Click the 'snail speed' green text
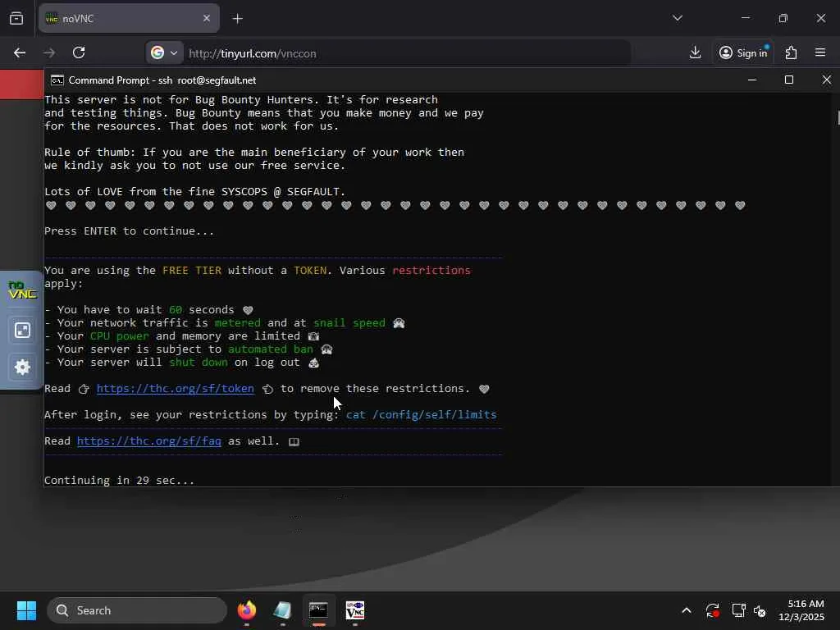840x630 pixels. (349, 323)
